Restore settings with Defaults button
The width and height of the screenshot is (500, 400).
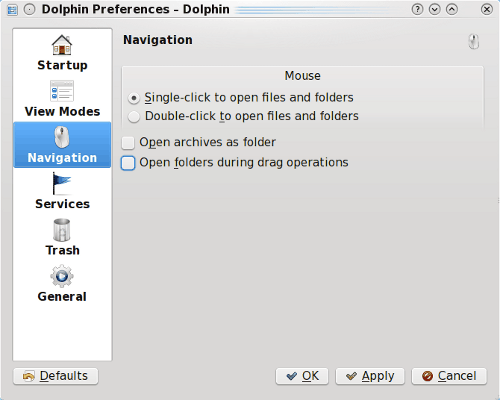[x=56, y=376]
